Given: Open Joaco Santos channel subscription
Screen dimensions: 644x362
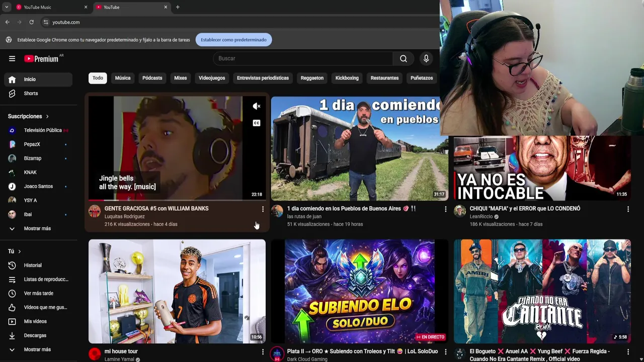Looking at the screenshot, I should point(38,187).
